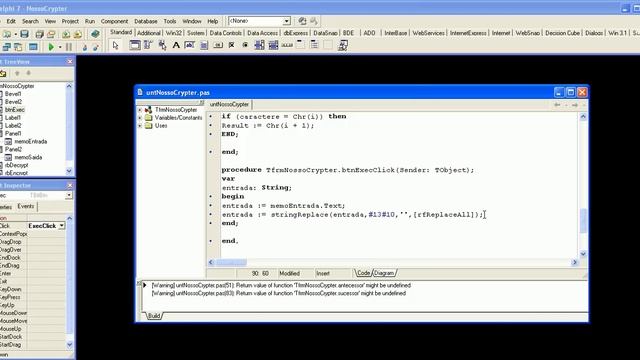
Task: Switch to the Diagram editor tab
Action: pyautogui.click(x=384, y=273)
